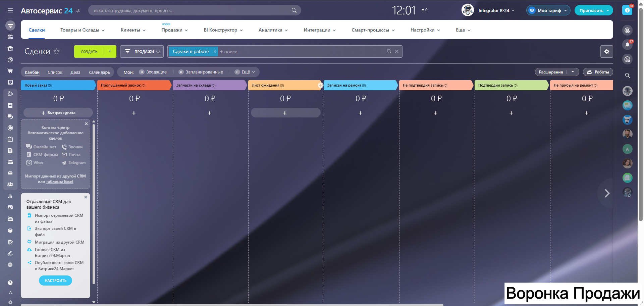Viewport: 644px width, 306px height.
Task: Open the checkmark tasks icon in the left sidebar
Action: click(10, 82)
